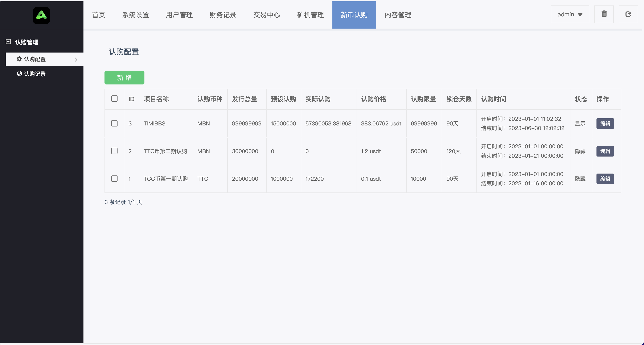Click the 新增 button to add record
644x345 pixels.
(x=124, y=78)
